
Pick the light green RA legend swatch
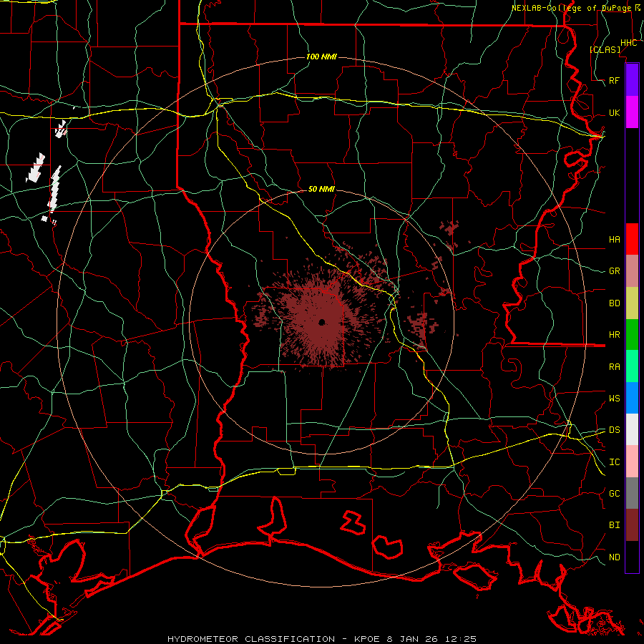[632, 366]
